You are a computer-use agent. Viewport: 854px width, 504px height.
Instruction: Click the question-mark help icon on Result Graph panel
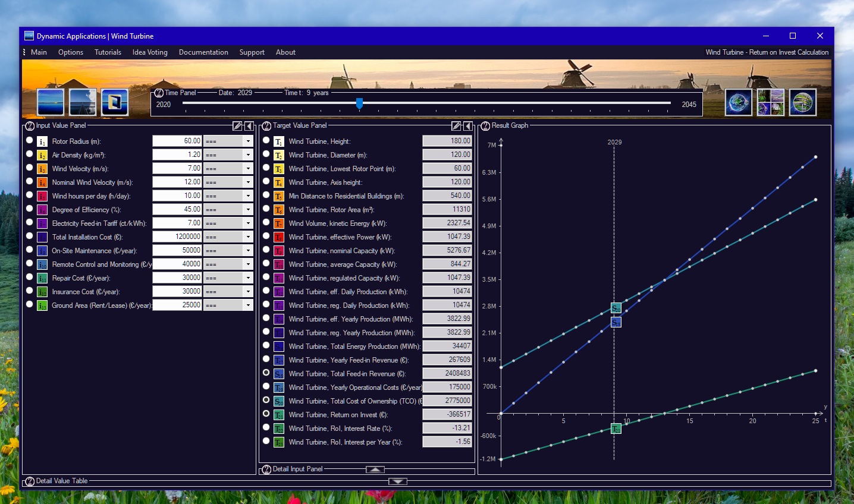click(485, 125)
